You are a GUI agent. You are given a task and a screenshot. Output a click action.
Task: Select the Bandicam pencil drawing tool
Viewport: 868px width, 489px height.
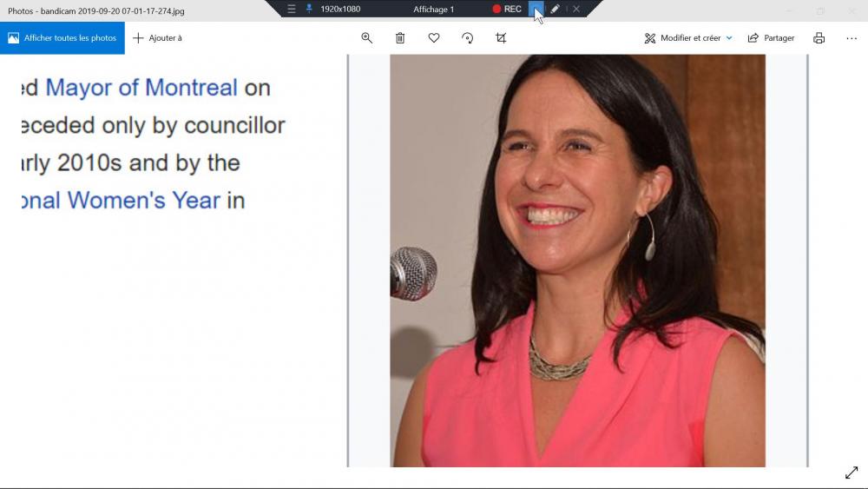point(555,9)
